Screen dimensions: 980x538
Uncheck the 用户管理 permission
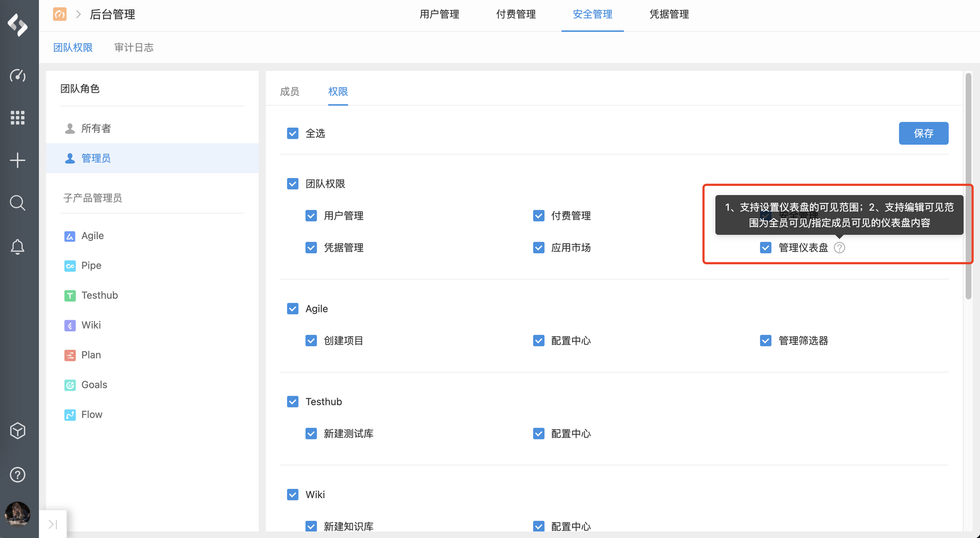(311, 216)
